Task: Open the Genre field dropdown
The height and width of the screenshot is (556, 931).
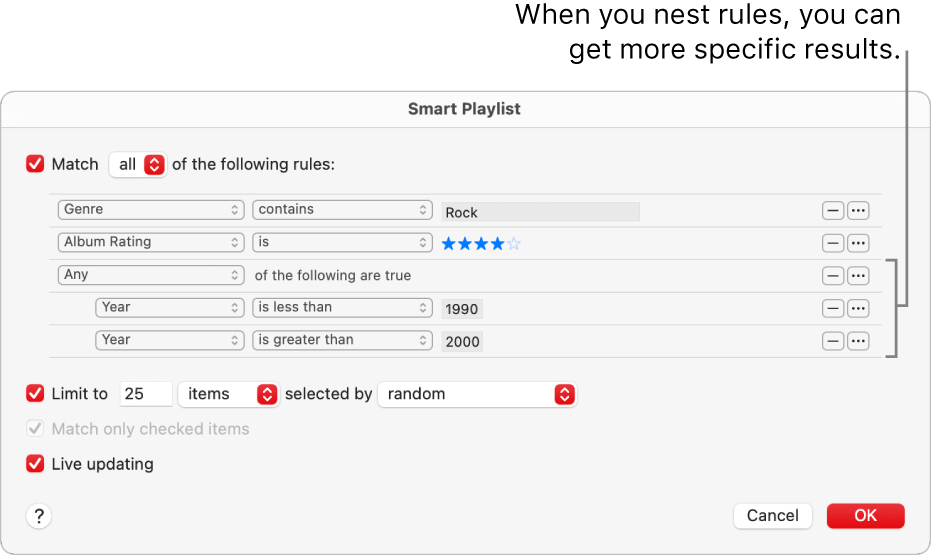Action: click(151, 210)
